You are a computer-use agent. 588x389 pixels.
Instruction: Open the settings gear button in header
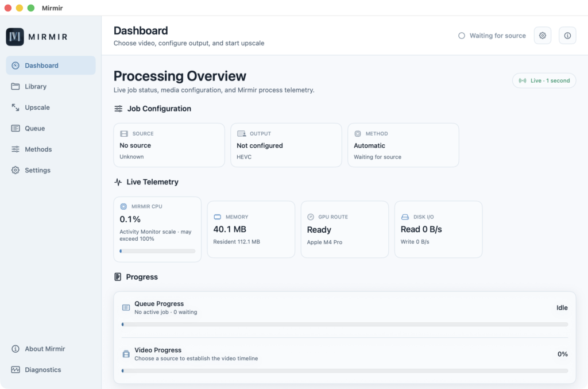pos(542,36)
